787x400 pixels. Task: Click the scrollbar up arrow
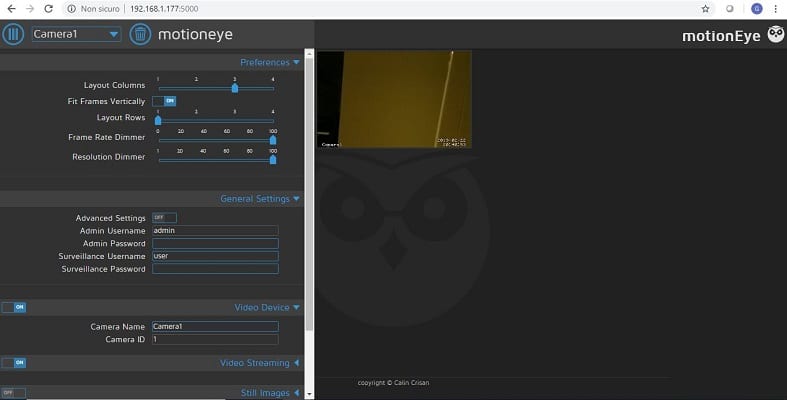pos(309,53)
